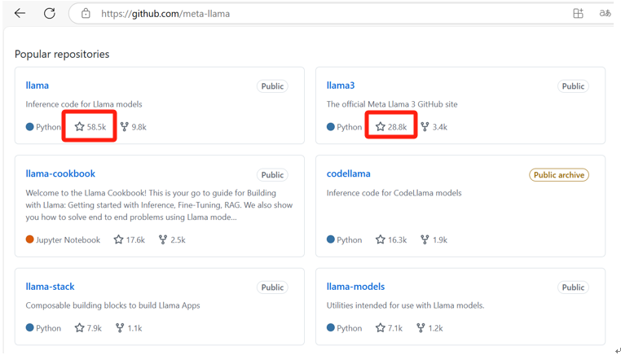Click the padlock site info icon
The image size is (621, 364).
click(86, 13)
